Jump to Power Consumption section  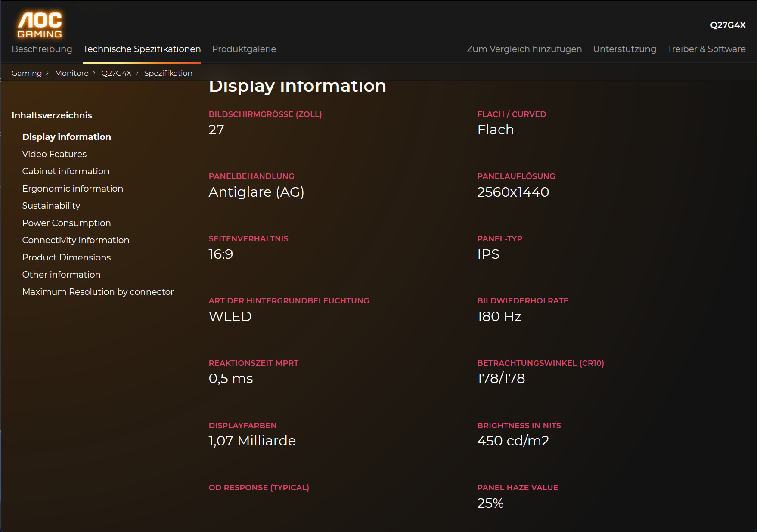pos(66,223)
